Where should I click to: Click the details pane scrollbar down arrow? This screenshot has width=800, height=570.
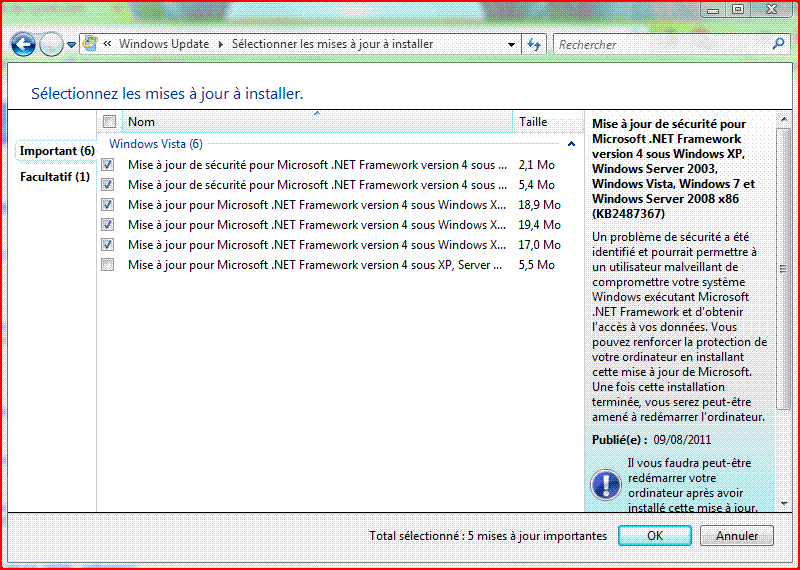(x=784, y=504)
